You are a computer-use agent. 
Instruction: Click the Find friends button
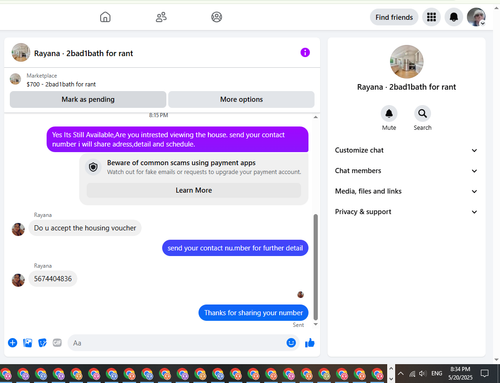tap(394, 17)
